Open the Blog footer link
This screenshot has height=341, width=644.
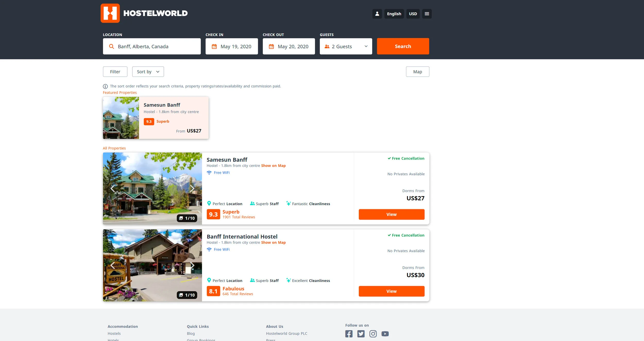[191, 334]
